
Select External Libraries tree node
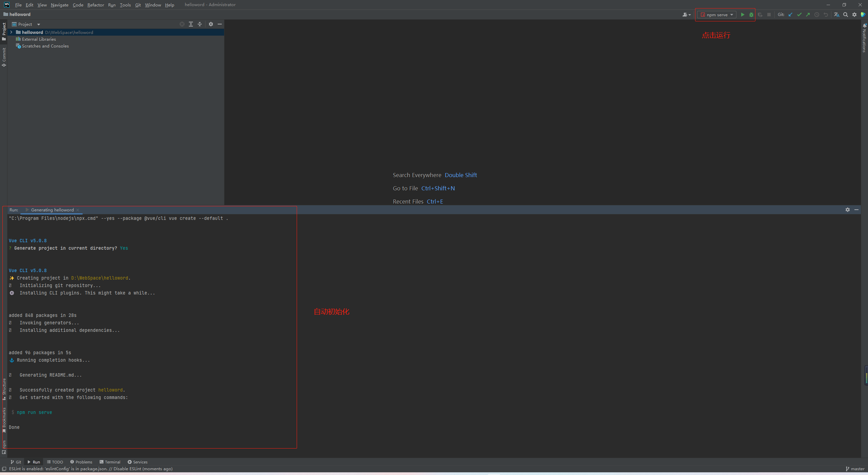point(39,39)
